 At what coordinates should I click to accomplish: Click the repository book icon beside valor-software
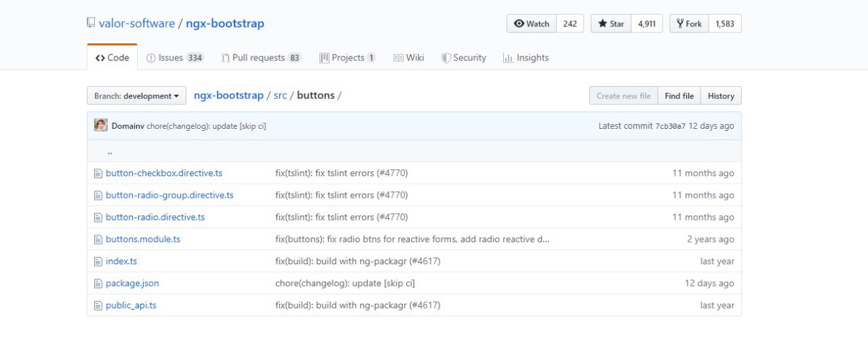point(91,23)
